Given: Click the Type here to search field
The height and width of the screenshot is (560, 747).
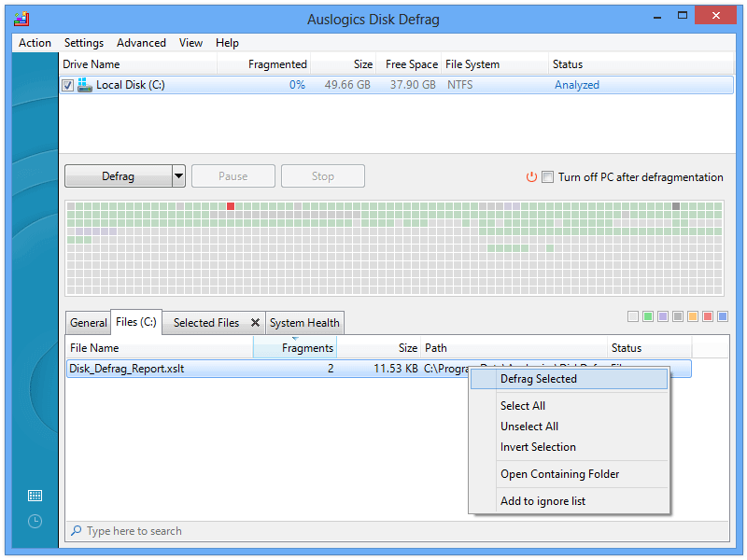Looking at the screenshot, I should click(x=398, y=530).
